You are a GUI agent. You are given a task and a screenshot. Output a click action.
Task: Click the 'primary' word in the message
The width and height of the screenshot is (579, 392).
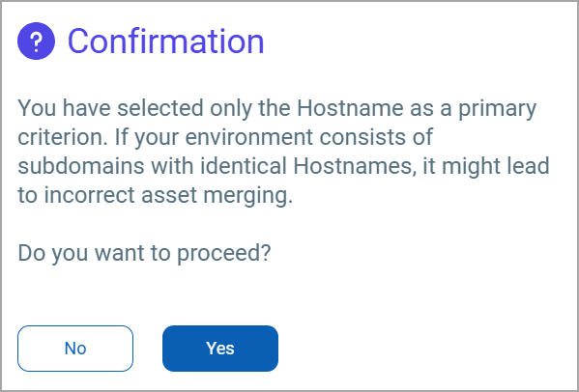pyautogui.click(x=498, y=109)
